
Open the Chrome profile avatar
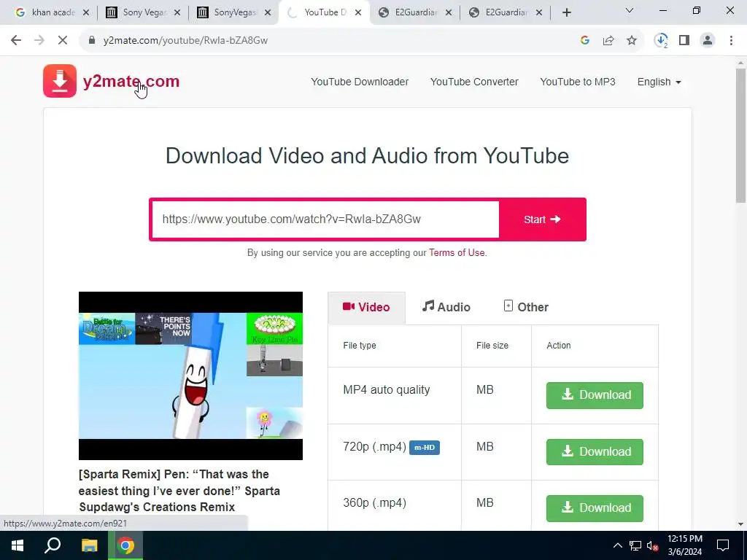click(708, 41)
